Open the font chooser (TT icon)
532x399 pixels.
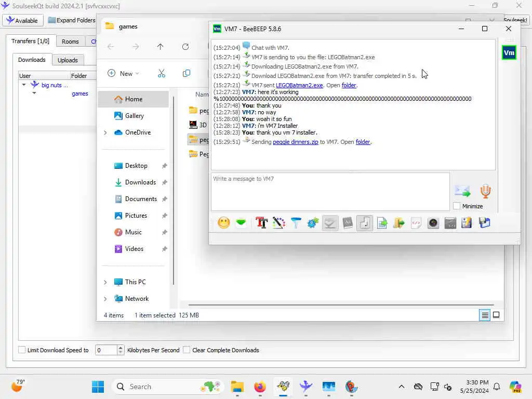pos(261,223)
